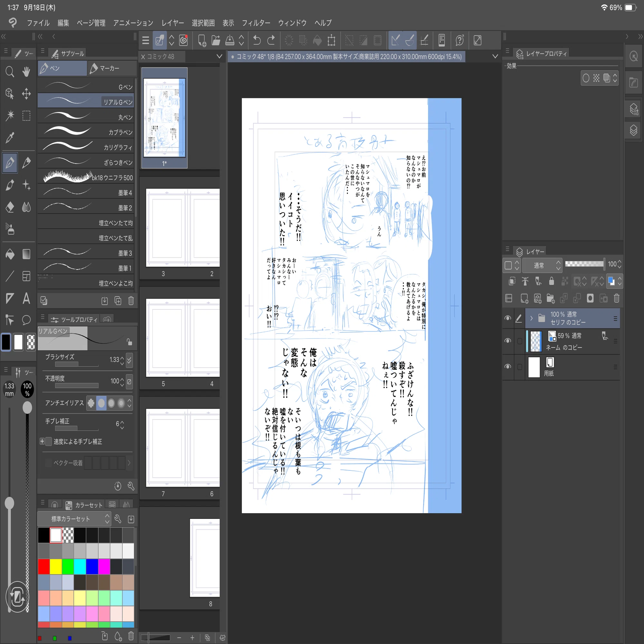The height and width of the screenshot is (644, 644).
Task: Open the フィルター menu
Action: pos(256,23)
